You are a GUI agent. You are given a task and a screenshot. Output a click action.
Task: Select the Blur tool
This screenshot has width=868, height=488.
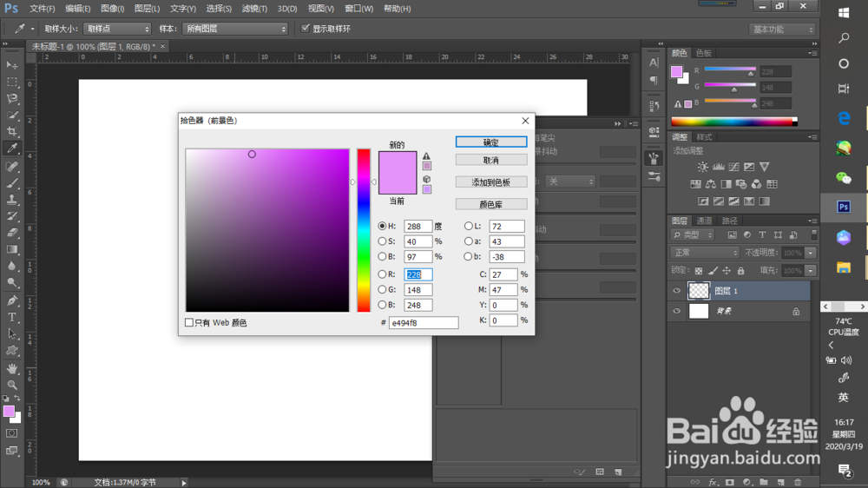coord(11,266)
